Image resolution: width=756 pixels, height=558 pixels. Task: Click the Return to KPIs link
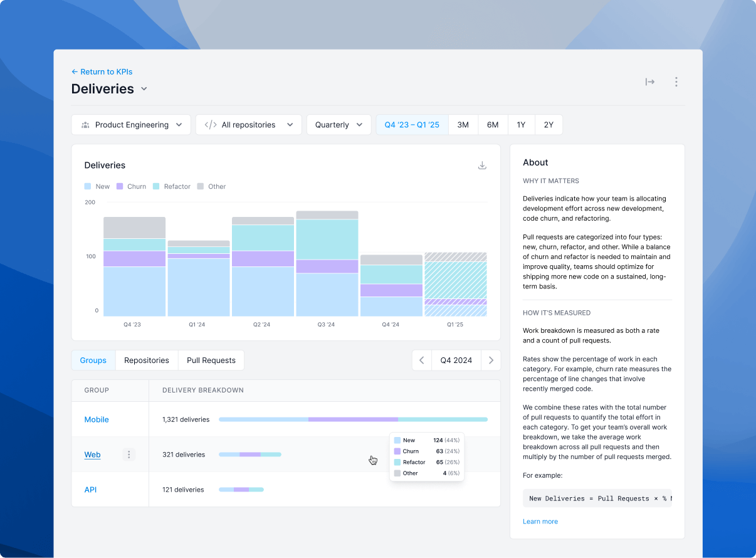[102, 71]
